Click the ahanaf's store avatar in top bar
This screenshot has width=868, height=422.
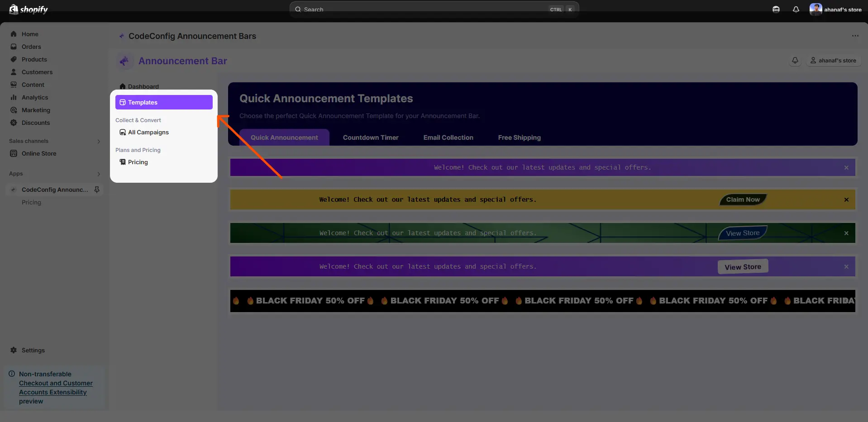pyautogui.click(x=816, y=9)
